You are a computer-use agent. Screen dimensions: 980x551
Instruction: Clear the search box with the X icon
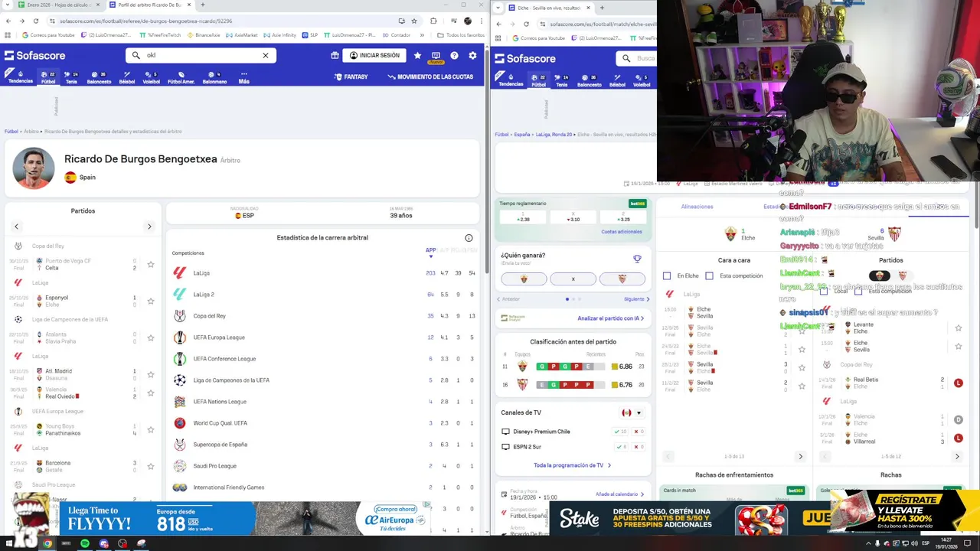click(266, 55)
